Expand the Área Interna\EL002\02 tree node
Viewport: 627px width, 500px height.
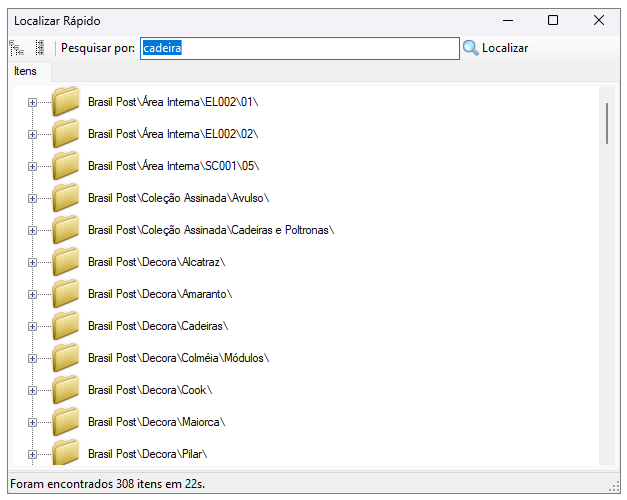(x=32, y=134)
